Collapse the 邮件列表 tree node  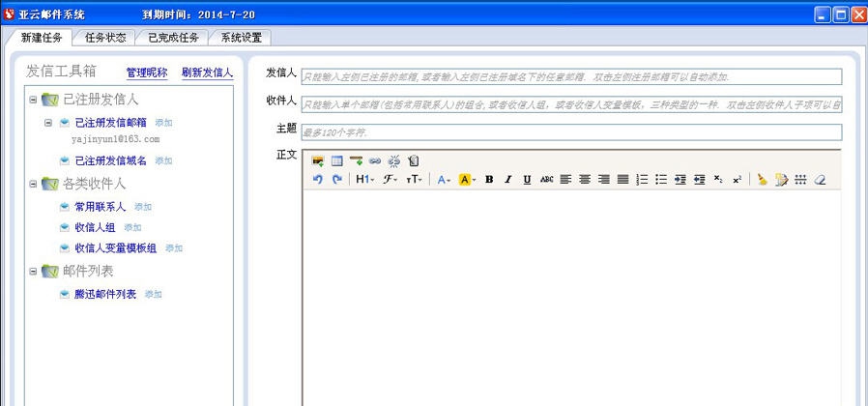[33, 272]
